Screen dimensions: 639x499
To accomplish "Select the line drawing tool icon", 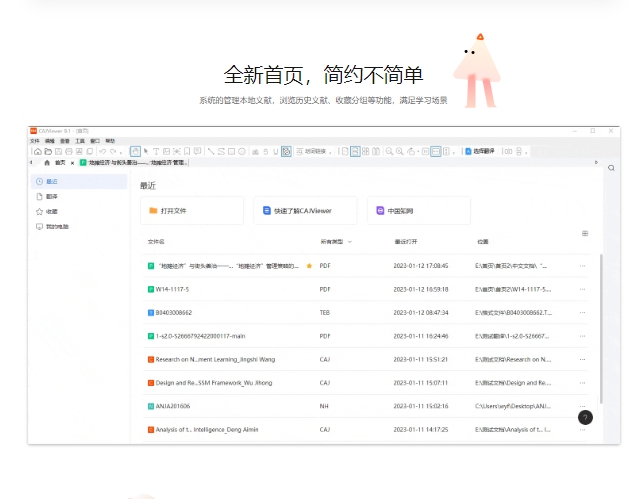I will 210,151.
